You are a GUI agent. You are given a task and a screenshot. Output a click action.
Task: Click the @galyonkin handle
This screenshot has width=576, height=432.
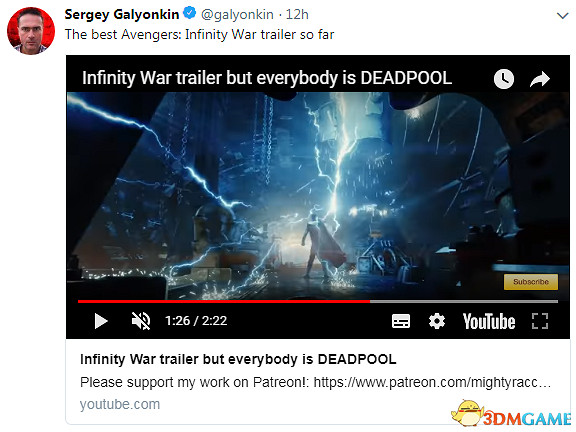click(x=237, y=15)
